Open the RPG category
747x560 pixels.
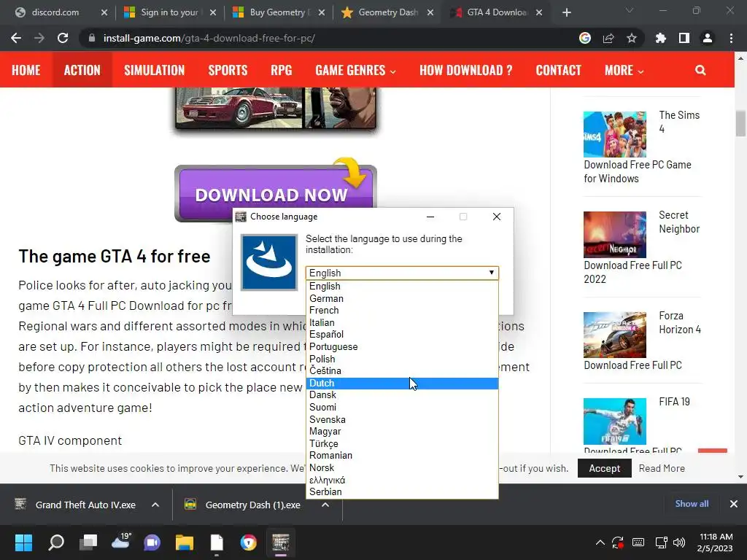point(281,71)
